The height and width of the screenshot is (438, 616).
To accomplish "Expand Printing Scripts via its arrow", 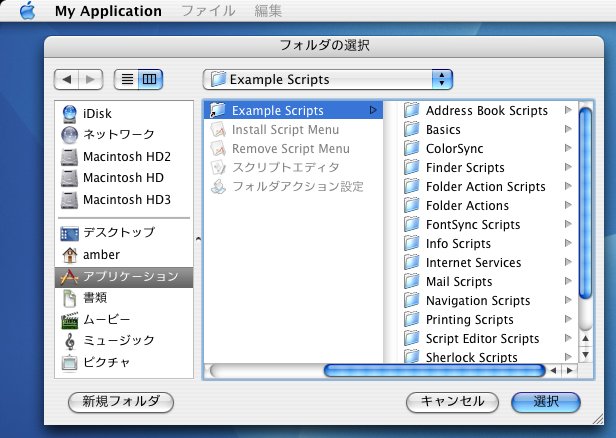I will [x=568, y=319].
